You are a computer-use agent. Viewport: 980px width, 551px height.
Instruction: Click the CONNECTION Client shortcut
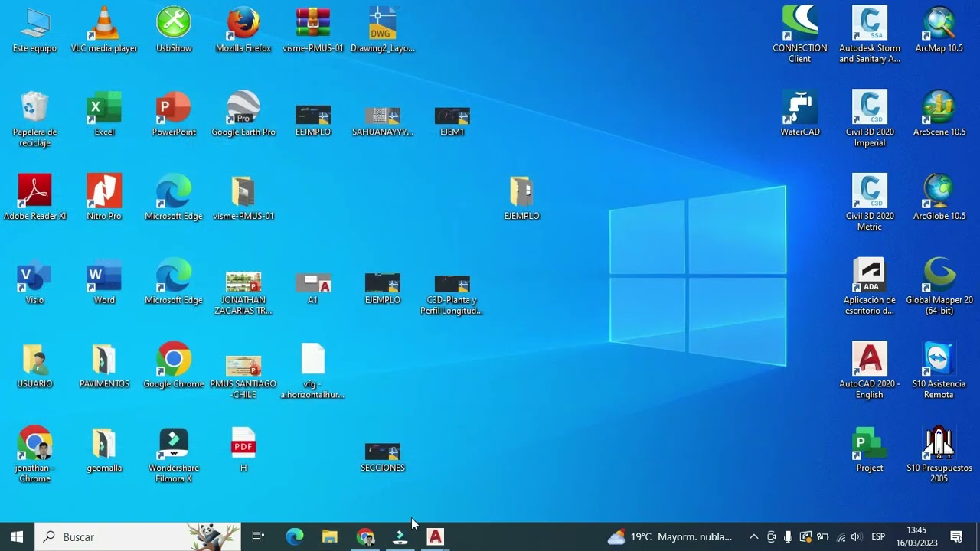click(x=800, y=34)
